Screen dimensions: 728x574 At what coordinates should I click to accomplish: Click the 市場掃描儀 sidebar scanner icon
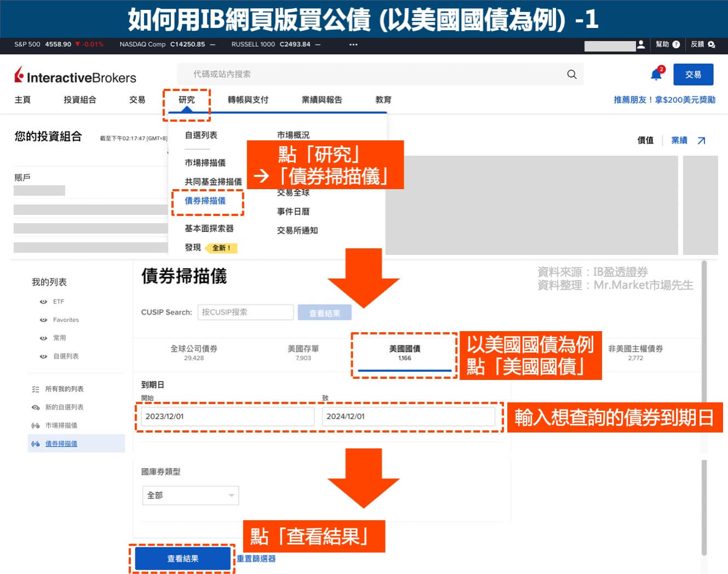[x=36, y=425]
